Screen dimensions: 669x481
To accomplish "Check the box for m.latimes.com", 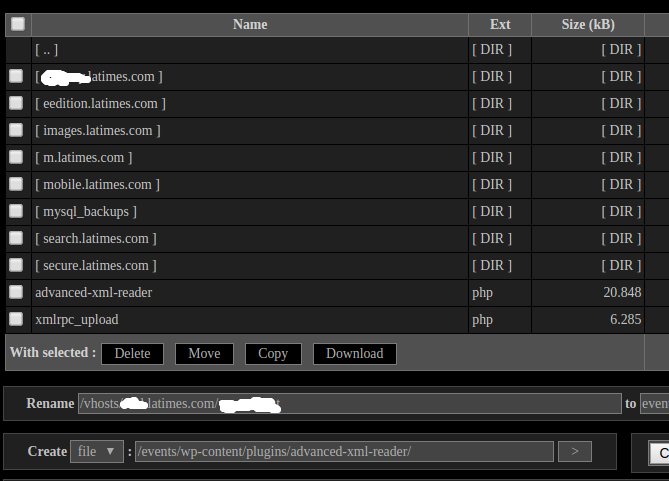I will click(16, 157).
